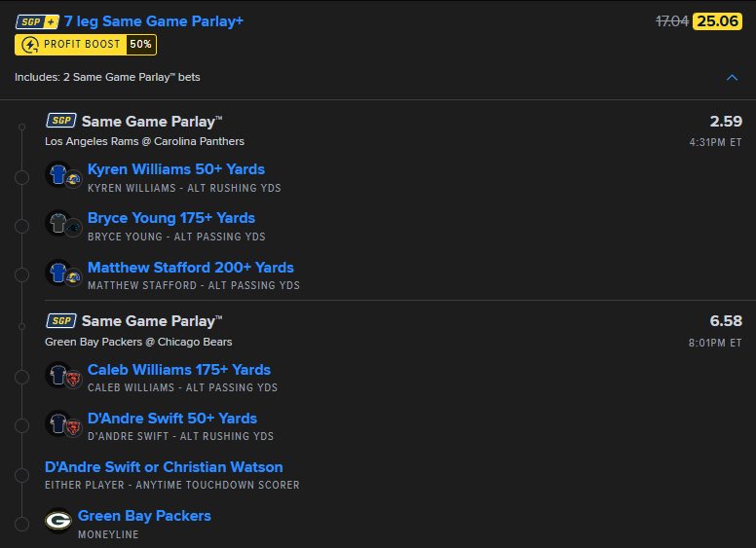Click the status circle beside Matthew Stafford leg
This screenshot has width=756, height=548.
pos(21,274)
